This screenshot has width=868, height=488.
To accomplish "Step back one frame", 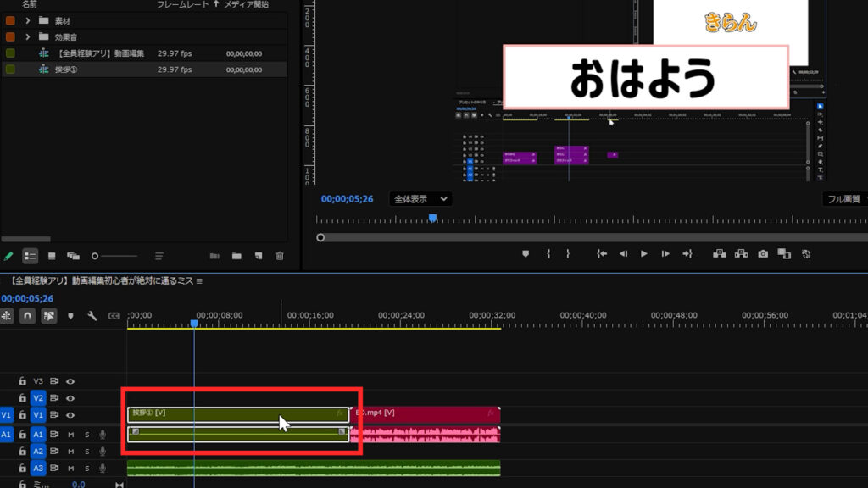I will [x=623, y=254].
